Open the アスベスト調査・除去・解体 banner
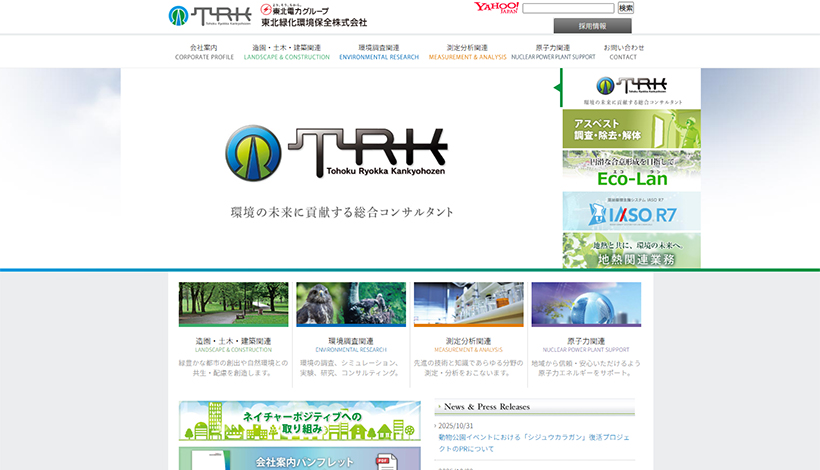The image size is (820, 470). tap(632, 129)
